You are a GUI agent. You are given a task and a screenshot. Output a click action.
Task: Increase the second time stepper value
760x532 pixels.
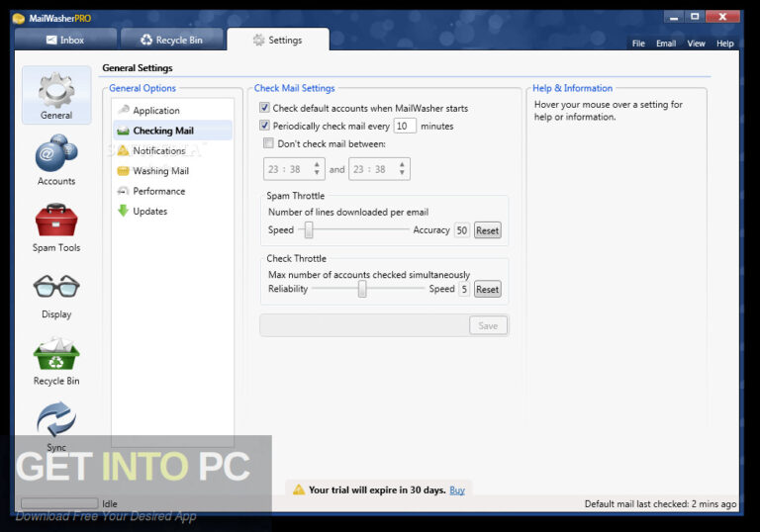tap(402, 165)
